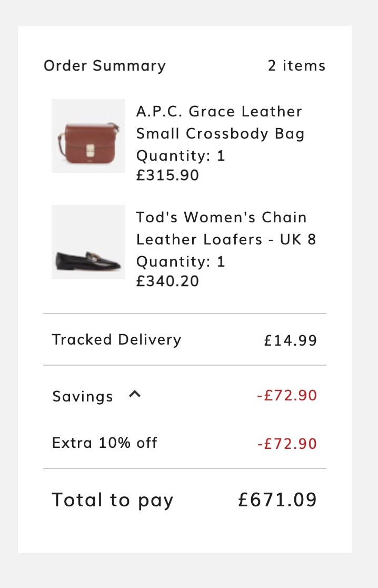Click the Order Summary heading
The height and width of the screenshot is (588, 378).
click(x=105, y=66)
